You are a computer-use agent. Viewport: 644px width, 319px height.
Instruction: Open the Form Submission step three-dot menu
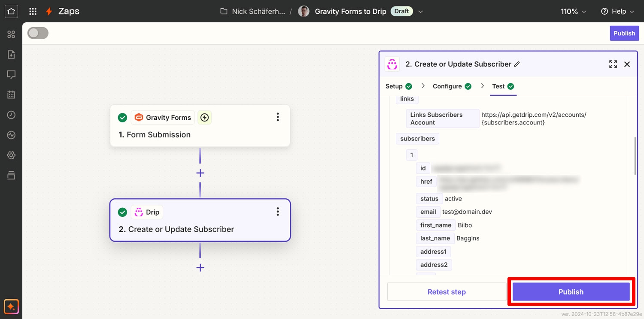(278, 117)
